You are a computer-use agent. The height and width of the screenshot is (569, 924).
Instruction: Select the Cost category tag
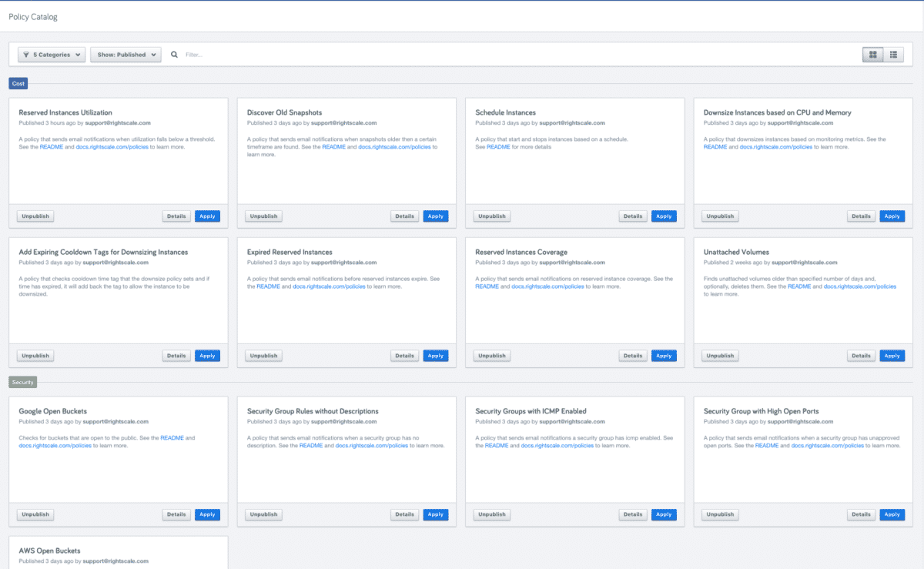(x=18, y=83)
